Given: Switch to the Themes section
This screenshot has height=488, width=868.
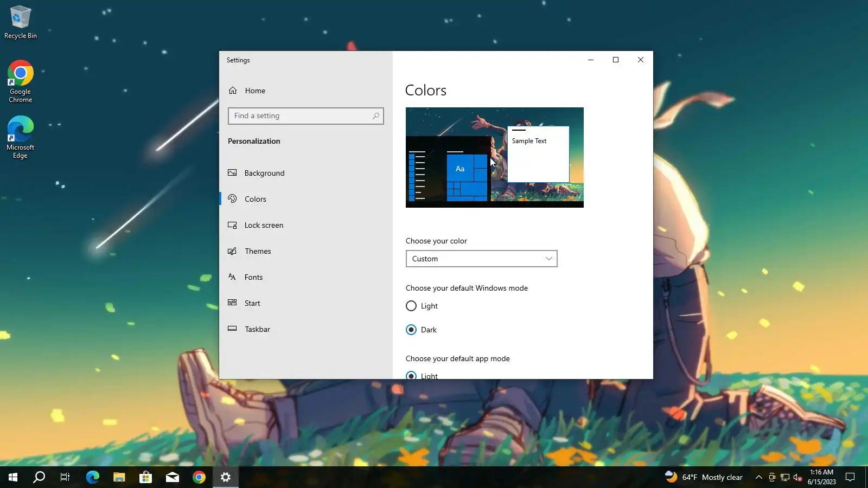Looking at the screenshot, I should pyautogui.click(x=306, y=251).
